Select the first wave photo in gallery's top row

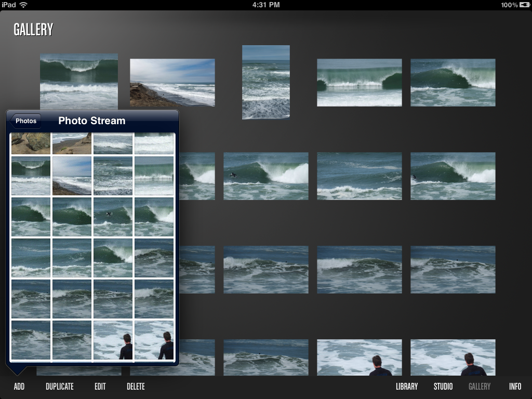[79, 78]
